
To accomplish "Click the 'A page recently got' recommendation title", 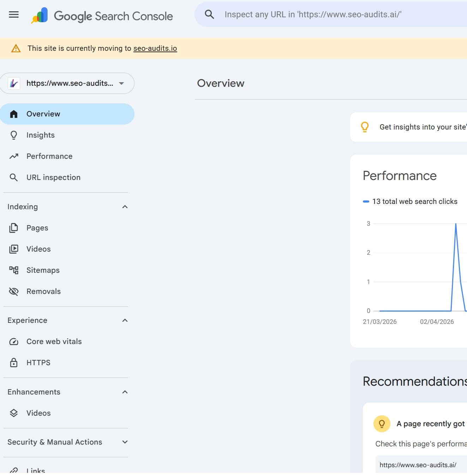I will point(431,424).
